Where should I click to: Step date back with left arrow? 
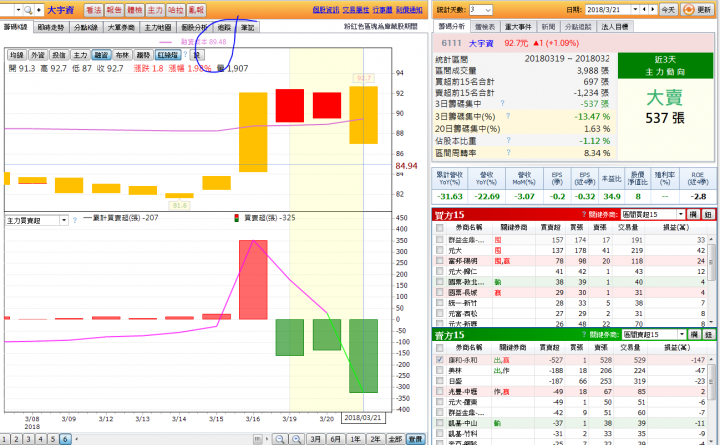click(x=645, y=10)
